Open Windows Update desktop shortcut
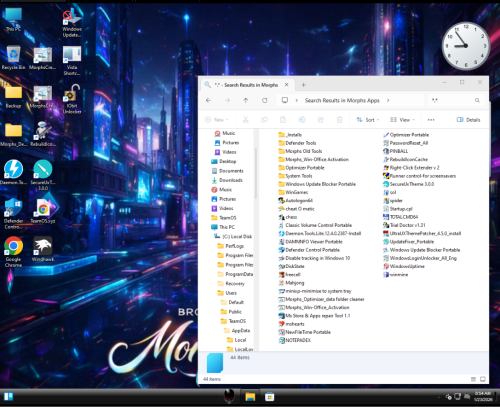The width and height of the screenshot is (500, 407). click(72, 23)
